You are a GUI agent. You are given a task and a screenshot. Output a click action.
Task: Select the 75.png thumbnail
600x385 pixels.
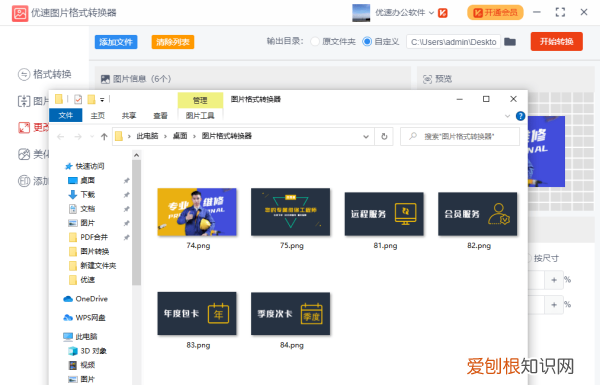(x=291, y=212)
